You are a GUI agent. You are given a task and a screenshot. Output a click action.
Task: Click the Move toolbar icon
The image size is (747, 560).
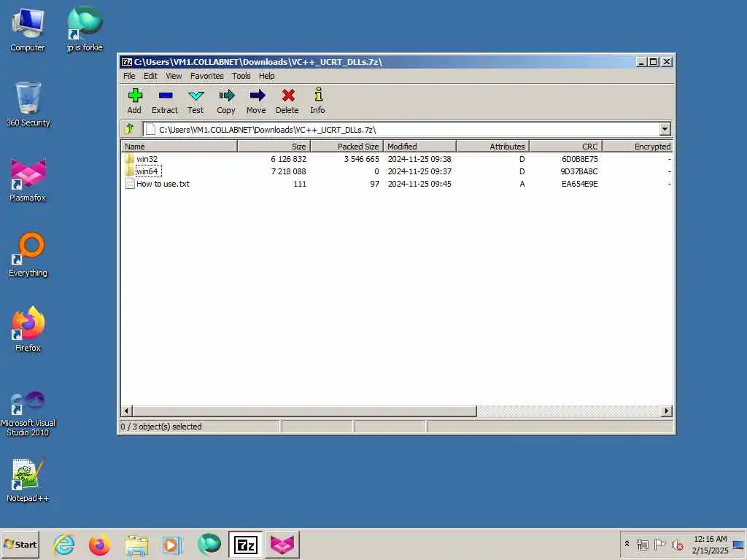coord(257,96)
